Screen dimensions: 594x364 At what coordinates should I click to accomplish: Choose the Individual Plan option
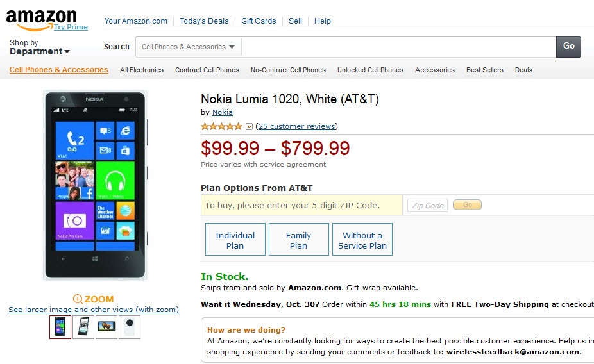point(235,240)
